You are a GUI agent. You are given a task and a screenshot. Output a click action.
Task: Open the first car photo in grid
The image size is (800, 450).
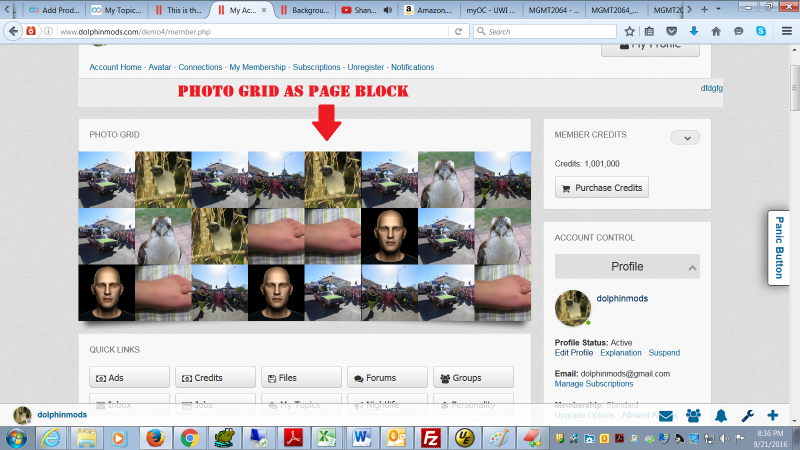[107, 180]
